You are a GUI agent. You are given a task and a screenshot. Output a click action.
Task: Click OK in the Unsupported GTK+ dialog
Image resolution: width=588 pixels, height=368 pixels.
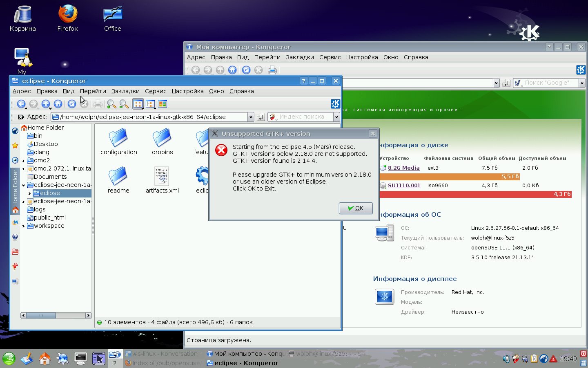point(356,208)
